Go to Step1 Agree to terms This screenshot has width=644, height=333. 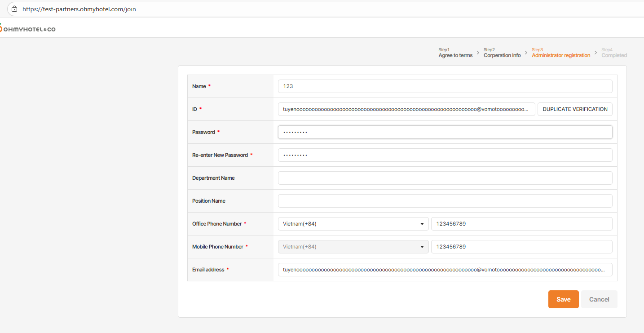tap(455, 53)
